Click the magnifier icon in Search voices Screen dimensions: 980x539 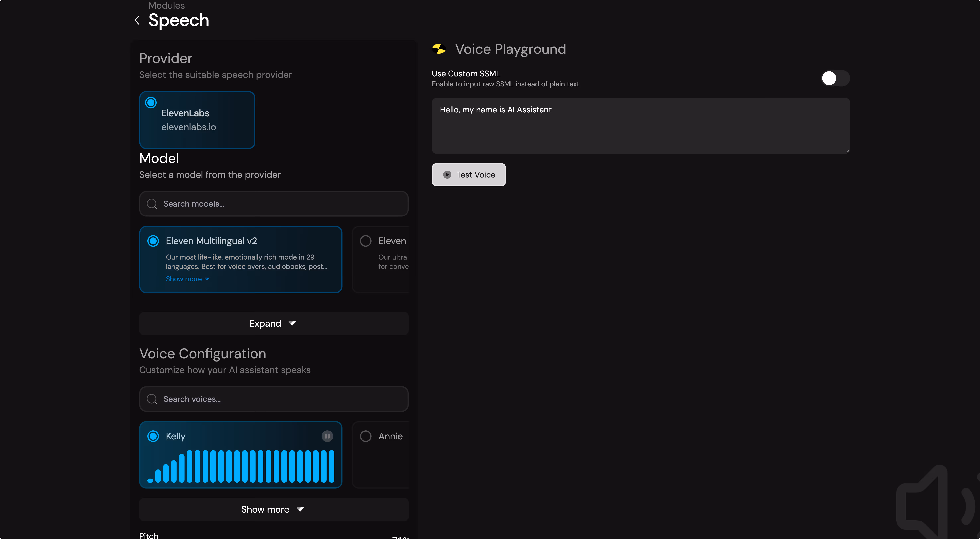point(152,399)
